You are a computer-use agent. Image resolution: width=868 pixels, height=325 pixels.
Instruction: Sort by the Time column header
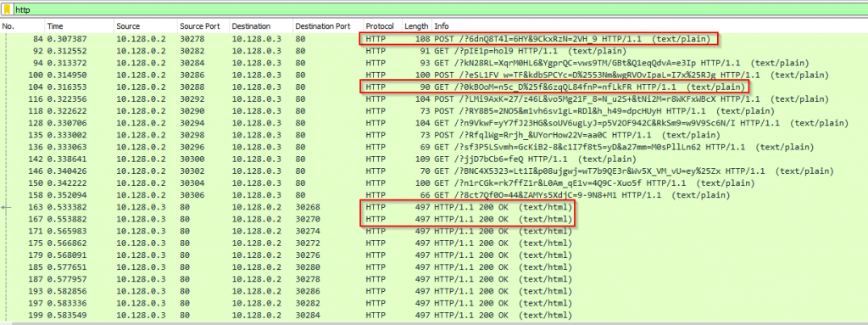click(79, 26)
